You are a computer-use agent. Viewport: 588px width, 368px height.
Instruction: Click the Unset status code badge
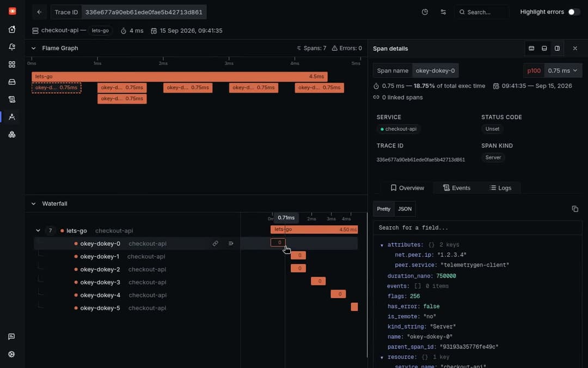492,129
